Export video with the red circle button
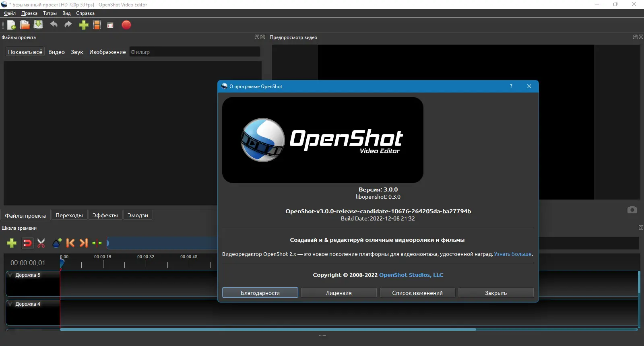Screen dimensions: 644x346 pyautogui.click(x=126, y=25)
